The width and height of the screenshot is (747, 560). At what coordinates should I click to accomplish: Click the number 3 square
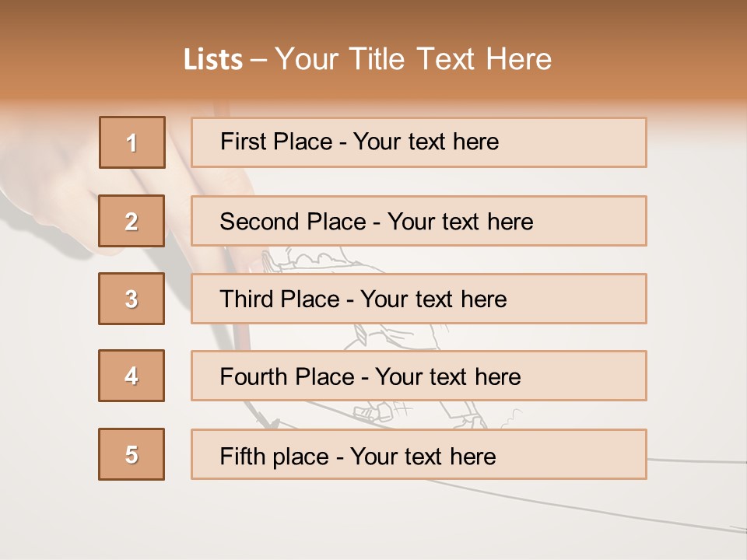132,299
